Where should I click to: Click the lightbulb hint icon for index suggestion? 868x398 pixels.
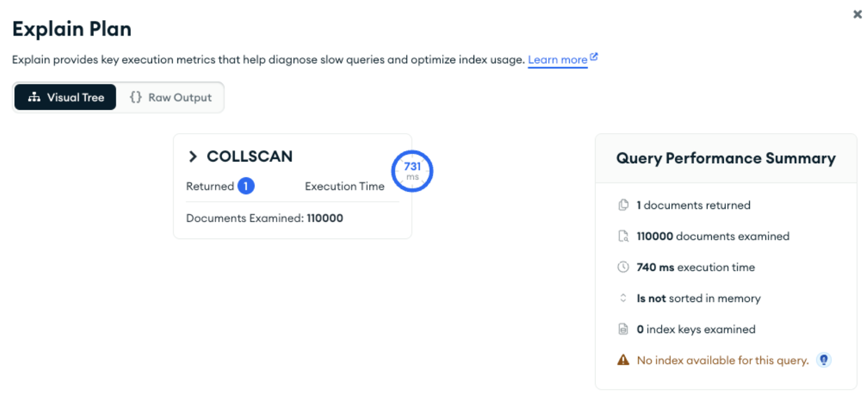pos(824,360)
